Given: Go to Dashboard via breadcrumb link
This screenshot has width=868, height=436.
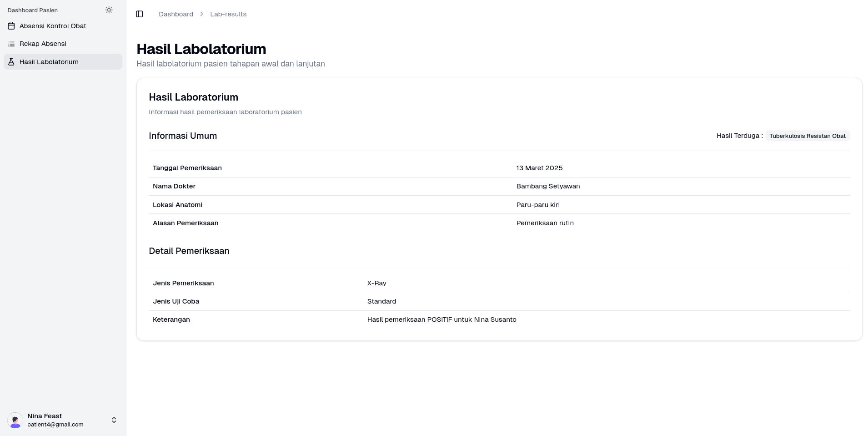Looking at the screenshot, I should coord(176,14).
